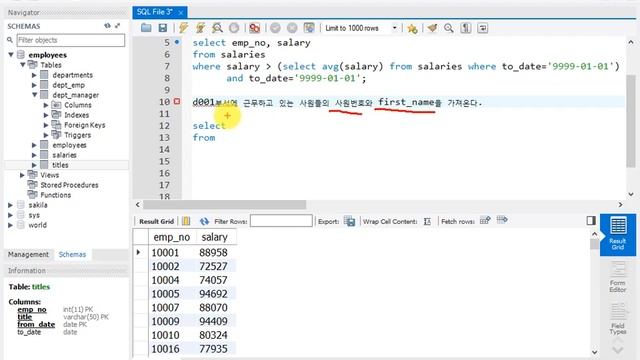
Task: Select Stored Procedures node
Action: point(69,185)
